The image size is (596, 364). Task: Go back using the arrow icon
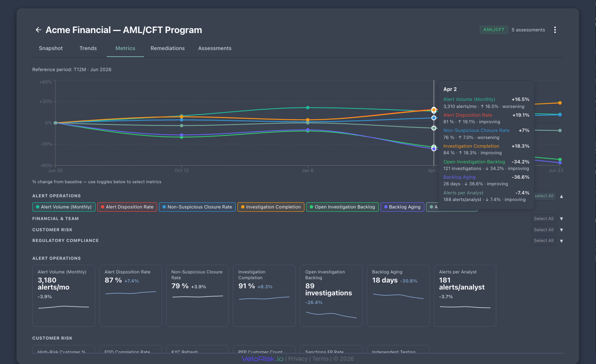[x=38, y=30]
